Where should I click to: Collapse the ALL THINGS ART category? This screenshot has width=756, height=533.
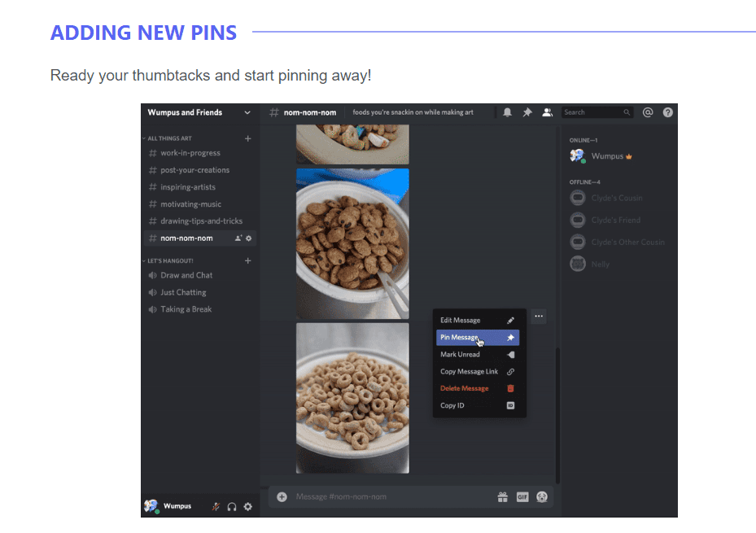pyautogui.click(x=169, y=138)
